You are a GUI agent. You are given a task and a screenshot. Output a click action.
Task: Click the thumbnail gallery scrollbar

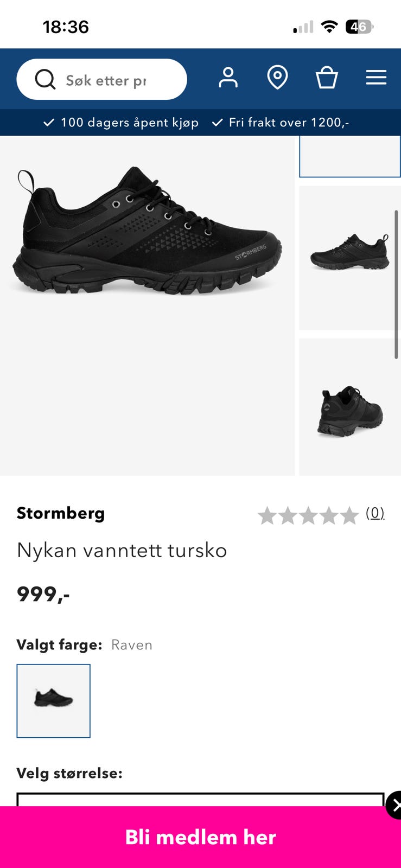point(396,284)
